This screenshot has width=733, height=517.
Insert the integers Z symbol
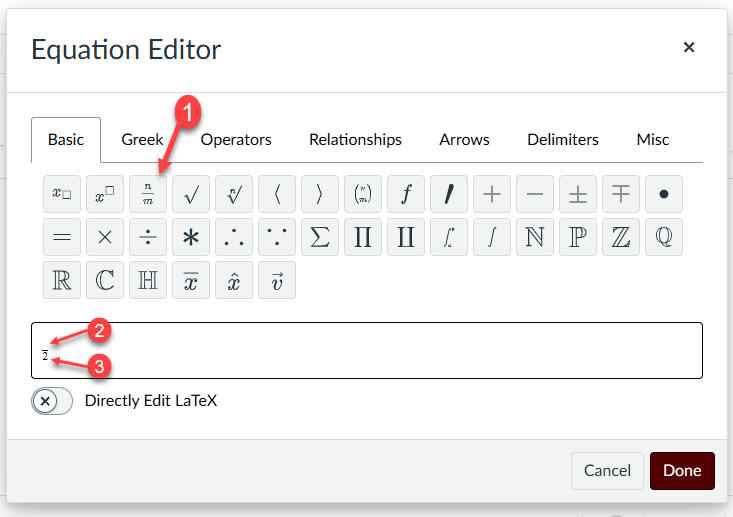click(x=621, y=237)
